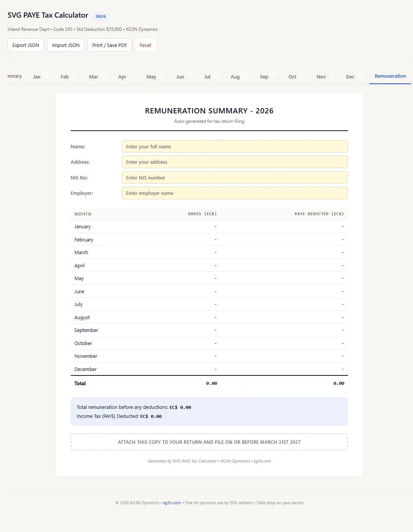Click the October row label

tap(83, 343)
